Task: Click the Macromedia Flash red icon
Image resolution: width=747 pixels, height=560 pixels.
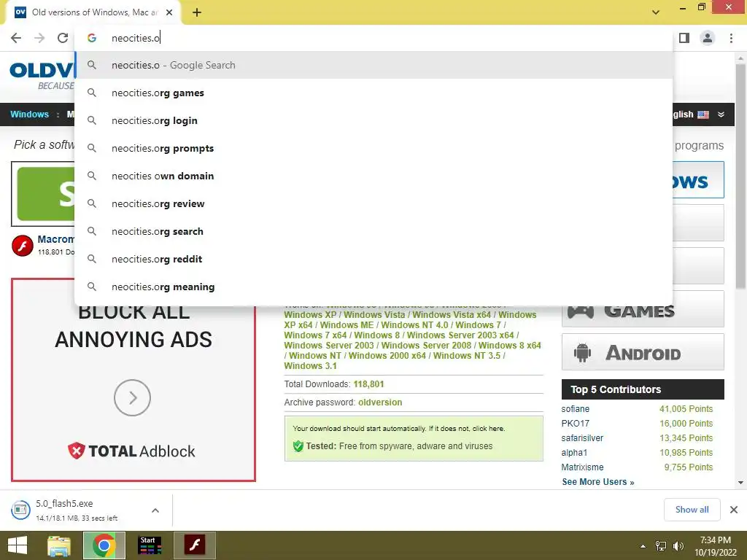Action: 23,246
